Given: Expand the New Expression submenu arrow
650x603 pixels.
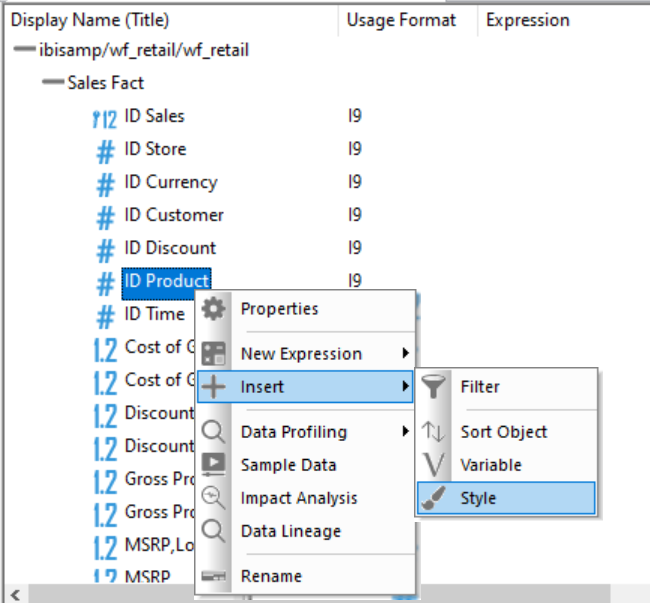Looking at the screenshot, I should click(405, 353).
